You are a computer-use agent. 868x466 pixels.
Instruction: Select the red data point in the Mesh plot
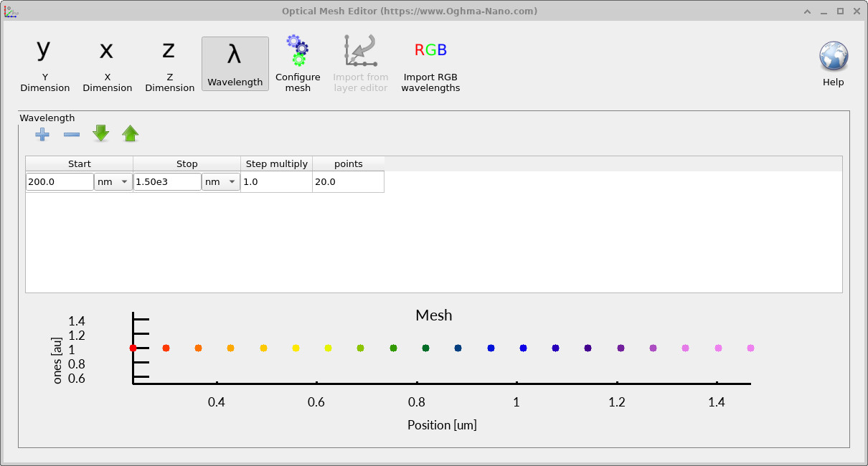(x=133, y=348)
